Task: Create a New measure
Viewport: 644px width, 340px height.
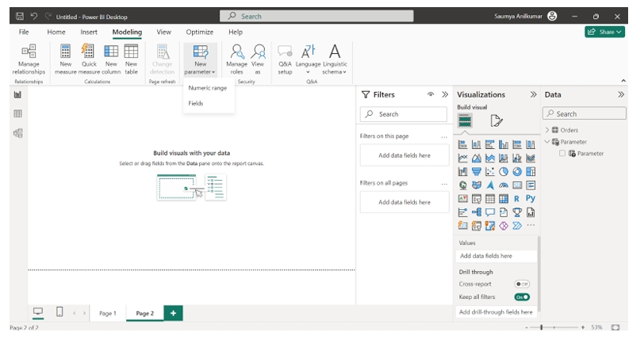Action: tap(65, 59)
